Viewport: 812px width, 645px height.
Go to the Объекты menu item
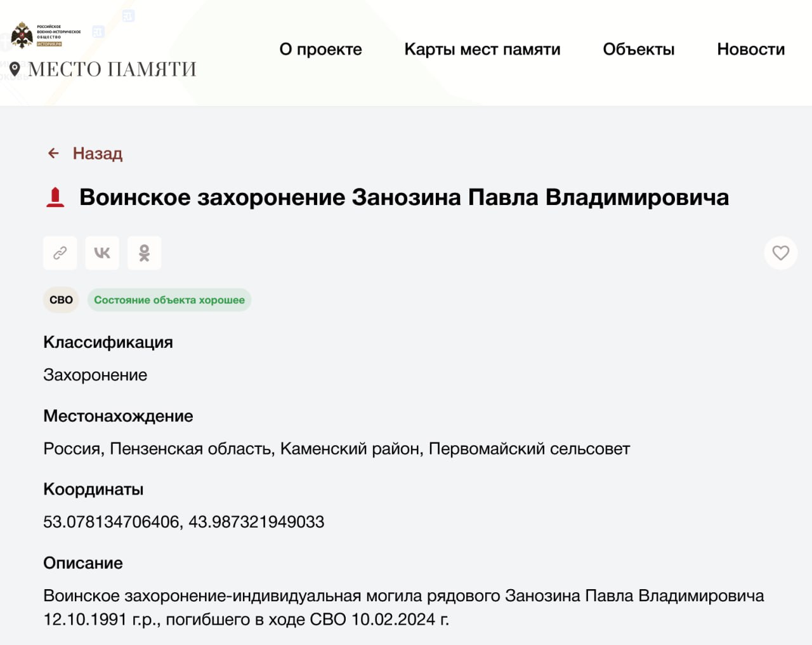[x=638, y=49]
